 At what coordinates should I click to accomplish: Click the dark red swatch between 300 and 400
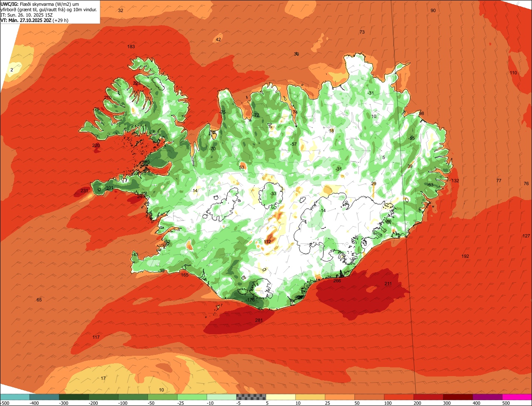pyautogui.click(x=457, y=397)
